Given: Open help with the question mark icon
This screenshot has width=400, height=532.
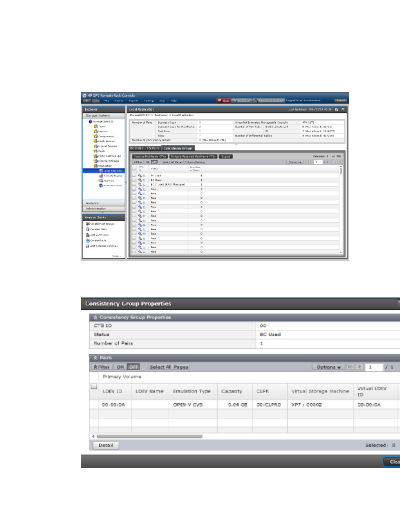Looking at the screenshot, I should point(343,109).
